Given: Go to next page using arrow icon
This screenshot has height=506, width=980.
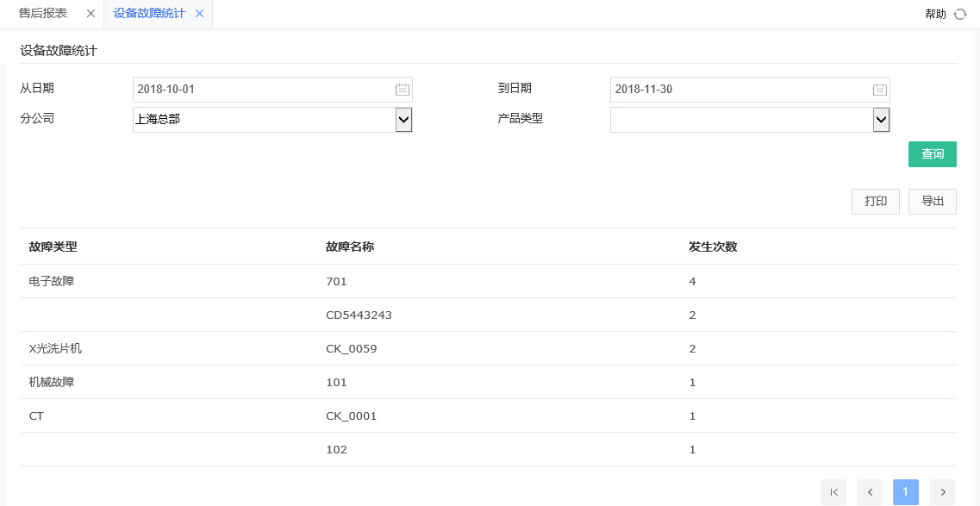Looking at the screenshot, I should tap(942, 491).
